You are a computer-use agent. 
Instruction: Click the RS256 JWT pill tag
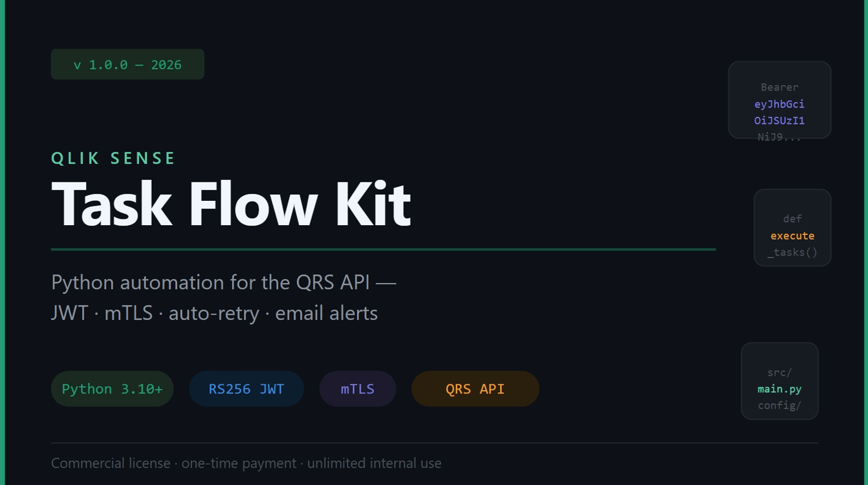pos(247,389)
